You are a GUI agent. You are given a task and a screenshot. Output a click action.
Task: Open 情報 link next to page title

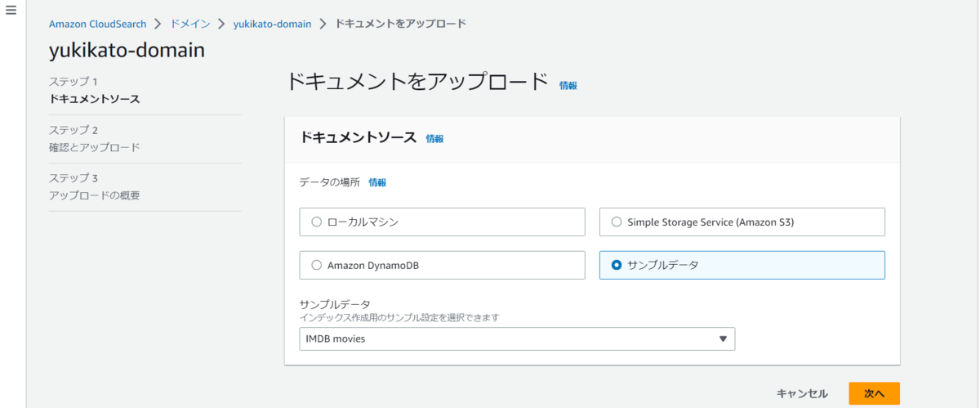point(568,85)
